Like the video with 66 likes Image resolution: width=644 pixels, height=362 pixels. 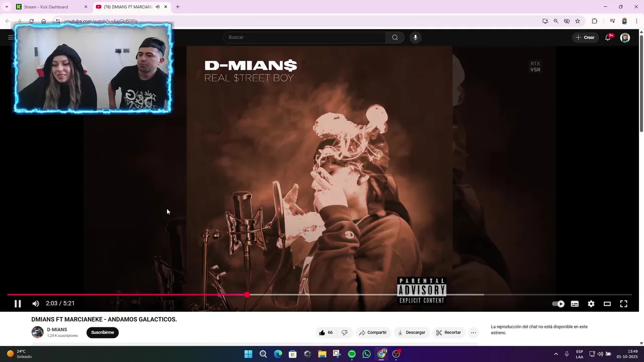[x=326, y=332]
